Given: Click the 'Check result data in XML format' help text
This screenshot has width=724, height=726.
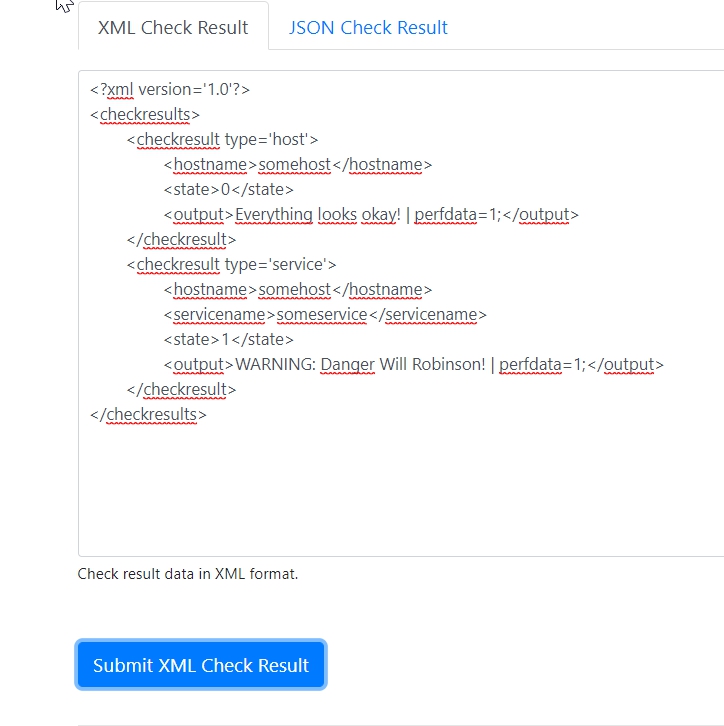Looking at the screenshot, I should click(188, 574).
